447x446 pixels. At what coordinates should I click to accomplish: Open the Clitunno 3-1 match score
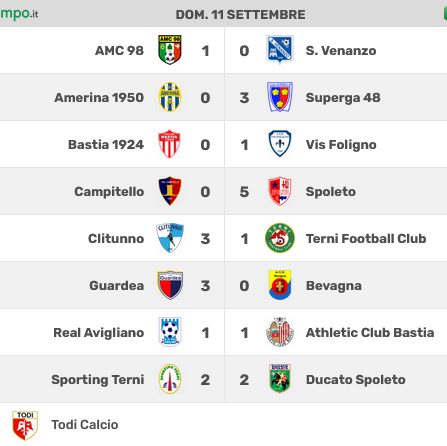click(x=225, y=238)
